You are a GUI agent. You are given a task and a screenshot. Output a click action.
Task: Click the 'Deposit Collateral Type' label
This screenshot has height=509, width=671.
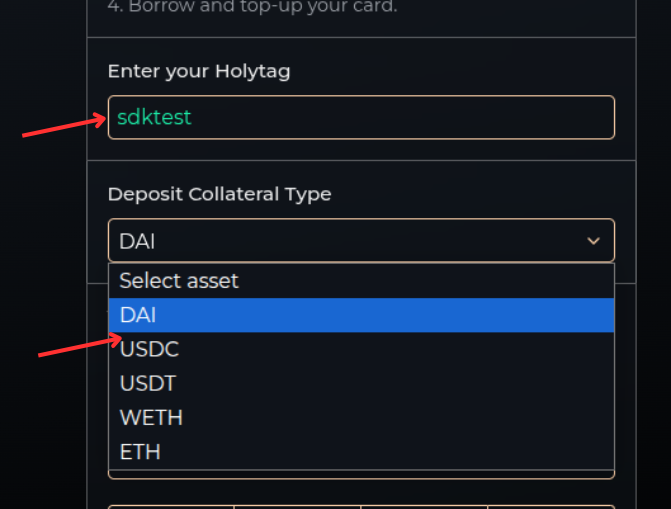click(x=220, y=194)
